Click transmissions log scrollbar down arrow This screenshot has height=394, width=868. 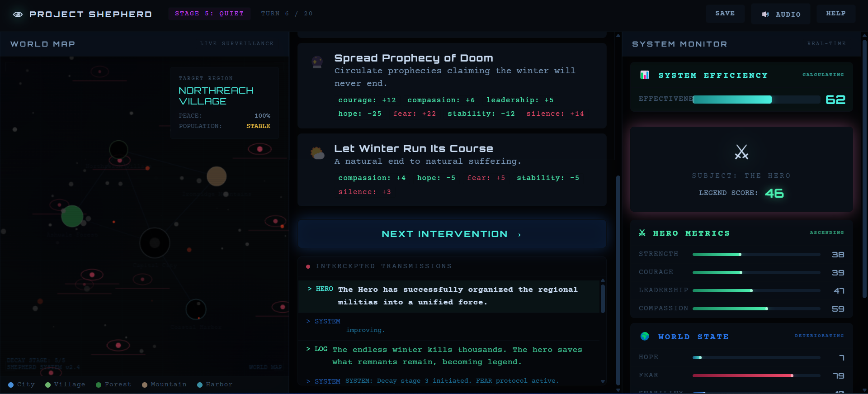(x=603, y=381)
